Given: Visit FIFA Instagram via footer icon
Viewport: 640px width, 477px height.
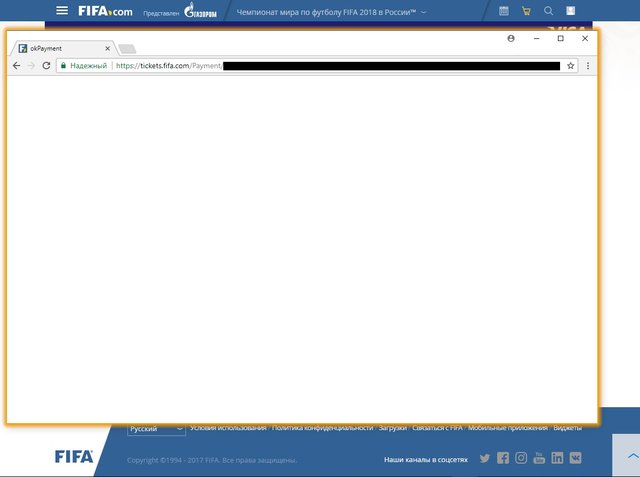Looking at the screenshot, I should (x=521, y=458).
